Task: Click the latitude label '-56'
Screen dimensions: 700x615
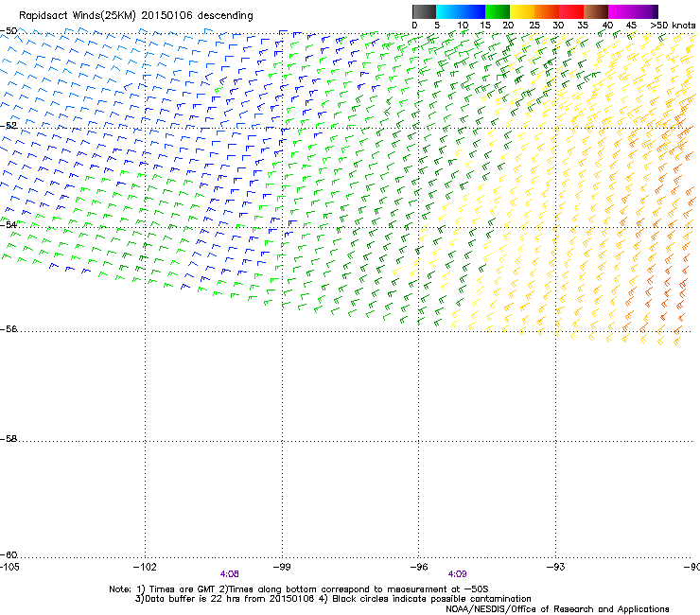Action: pos(9,328)
